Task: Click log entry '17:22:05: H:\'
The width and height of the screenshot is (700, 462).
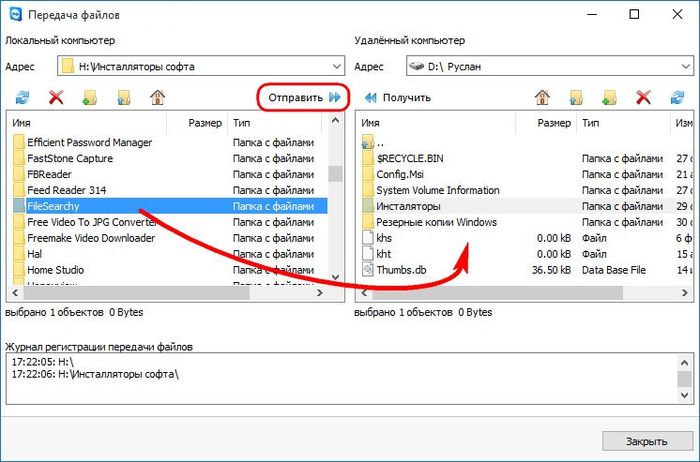Action: click(x=42, y=362)
